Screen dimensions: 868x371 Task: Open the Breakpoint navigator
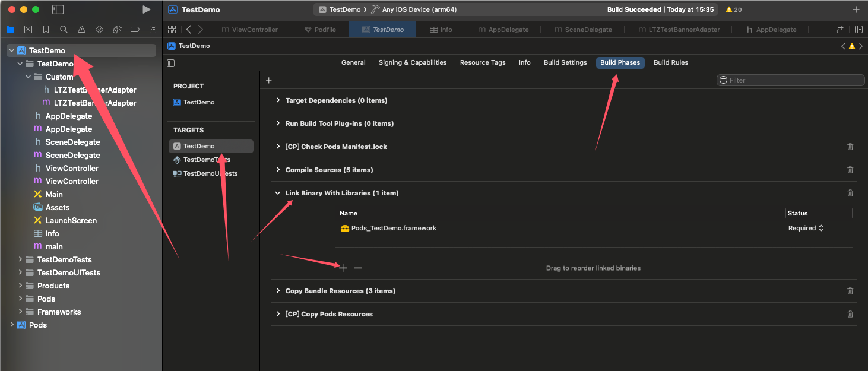pyautogui.click(x=135, y=29)
